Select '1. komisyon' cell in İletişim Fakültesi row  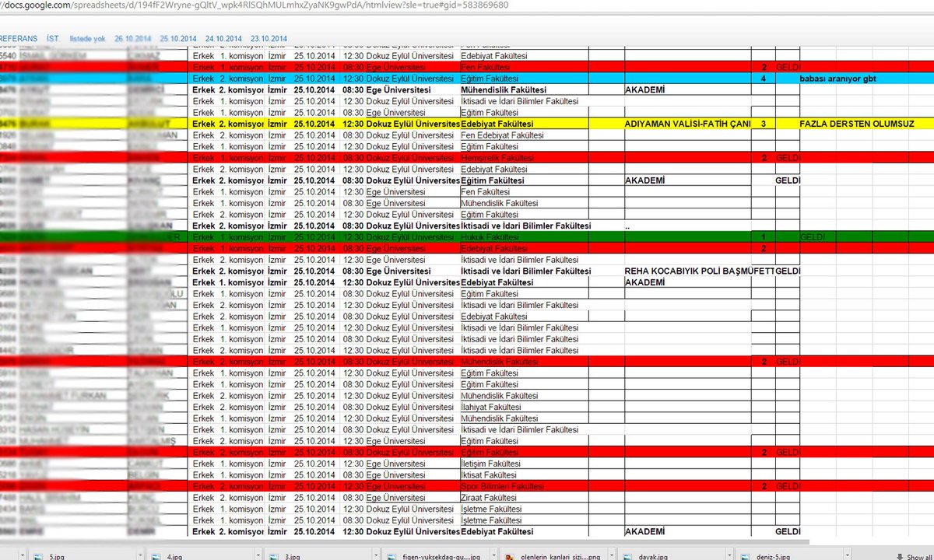241,464
